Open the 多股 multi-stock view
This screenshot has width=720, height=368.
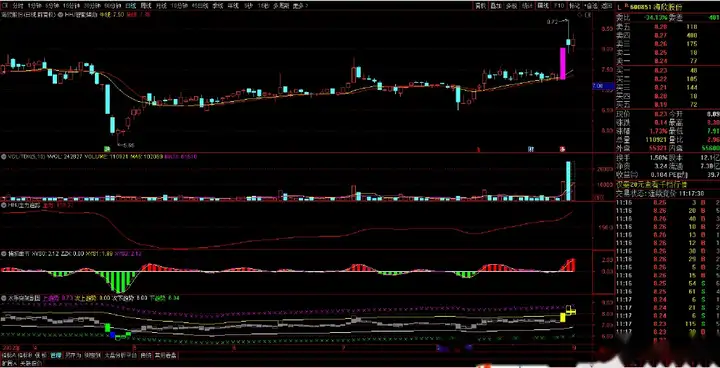pyautogui.click(x=512, y=6)
